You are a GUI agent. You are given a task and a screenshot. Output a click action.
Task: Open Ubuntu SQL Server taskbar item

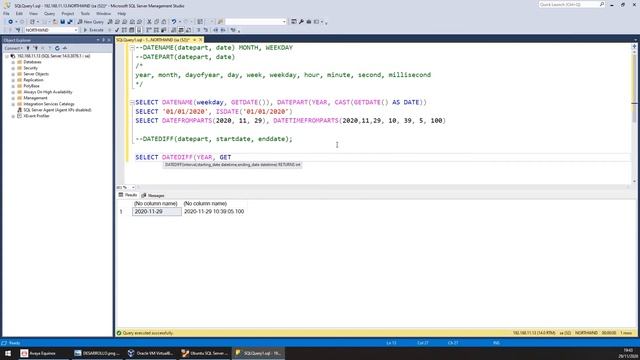(204, 353)
